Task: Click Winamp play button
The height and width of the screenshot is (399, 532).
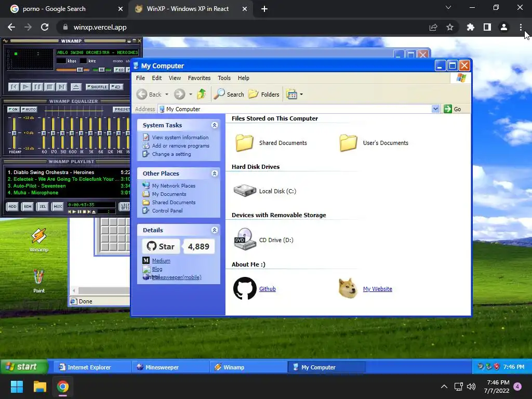Action: click(25, 87)
